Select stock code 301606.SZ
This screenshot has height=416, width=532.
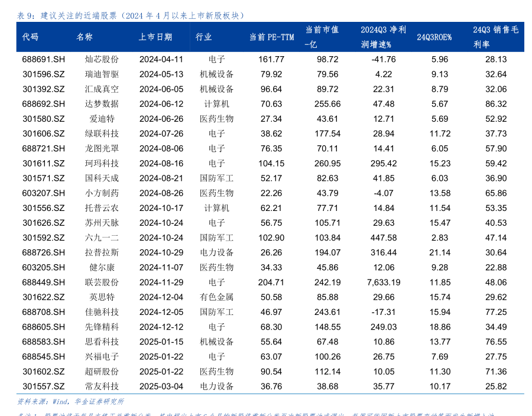[x=43, y=134]
